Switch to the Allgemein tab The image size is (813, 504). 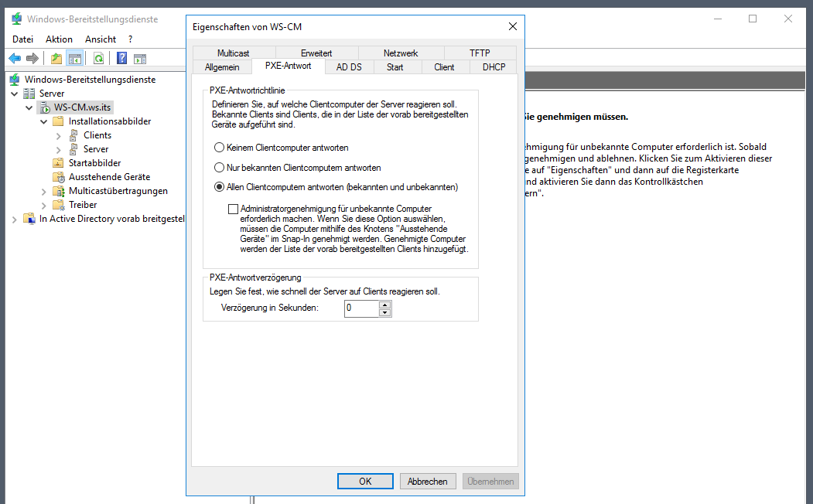coord(222,66)
